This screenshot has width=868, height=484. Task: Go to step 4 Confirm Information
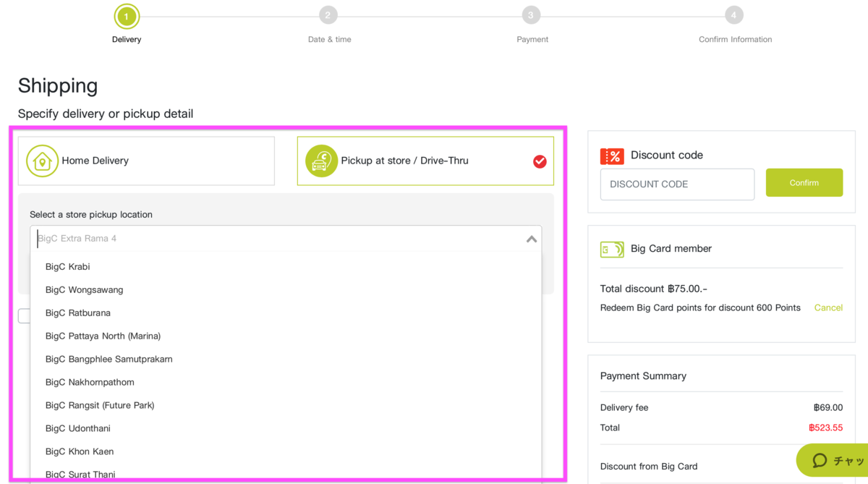pyautogui.click(x=733, y=15)
